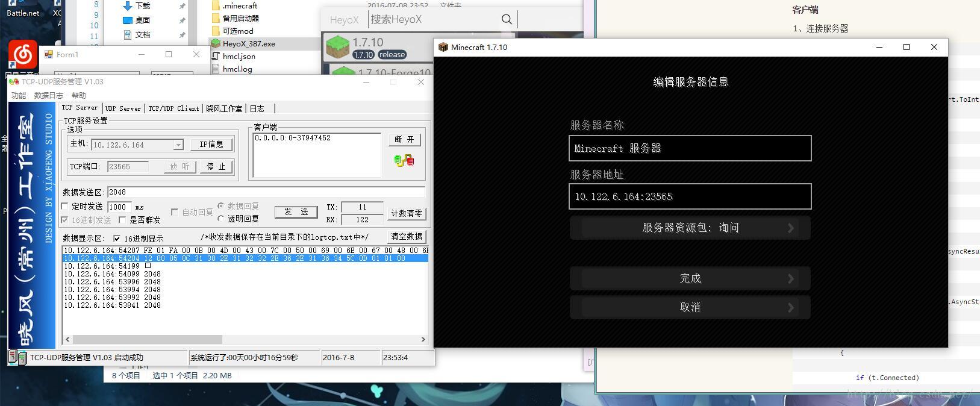Open the 备用启动器 folder
The height and width of the screenshot is (406, 980).
click(236, 18)
